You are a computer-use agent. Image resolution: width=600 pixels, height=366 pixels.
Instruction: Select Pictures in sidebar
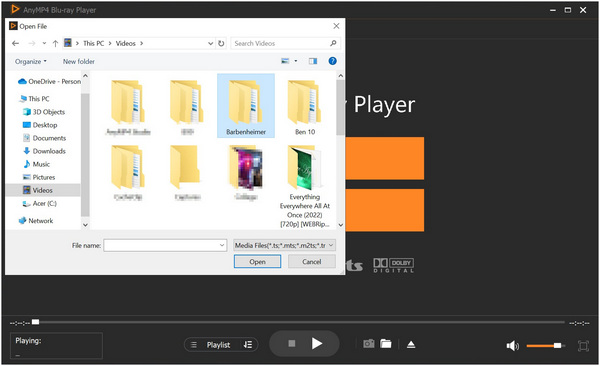click(39, 177)
